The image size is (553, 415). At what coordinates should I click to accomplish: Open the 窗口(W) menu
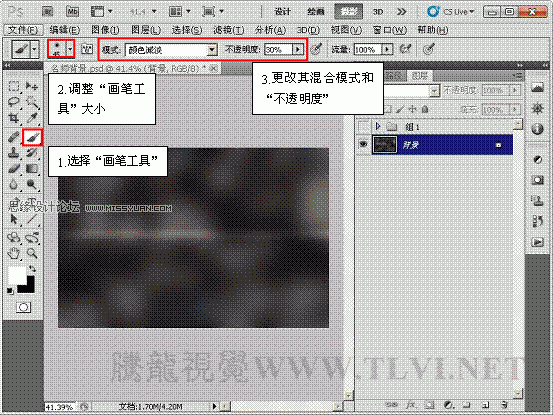(x=390, y=30)
